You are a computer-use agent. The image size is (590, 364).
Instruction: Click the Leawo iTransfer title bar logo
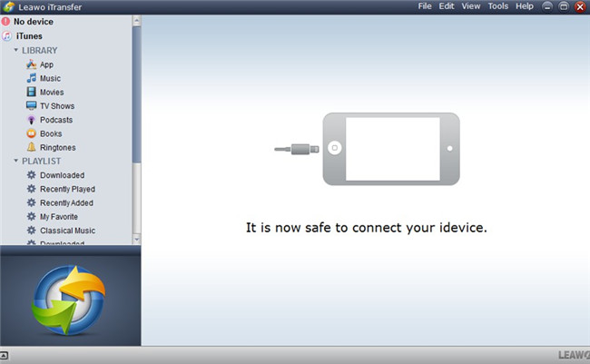point(8,6)
